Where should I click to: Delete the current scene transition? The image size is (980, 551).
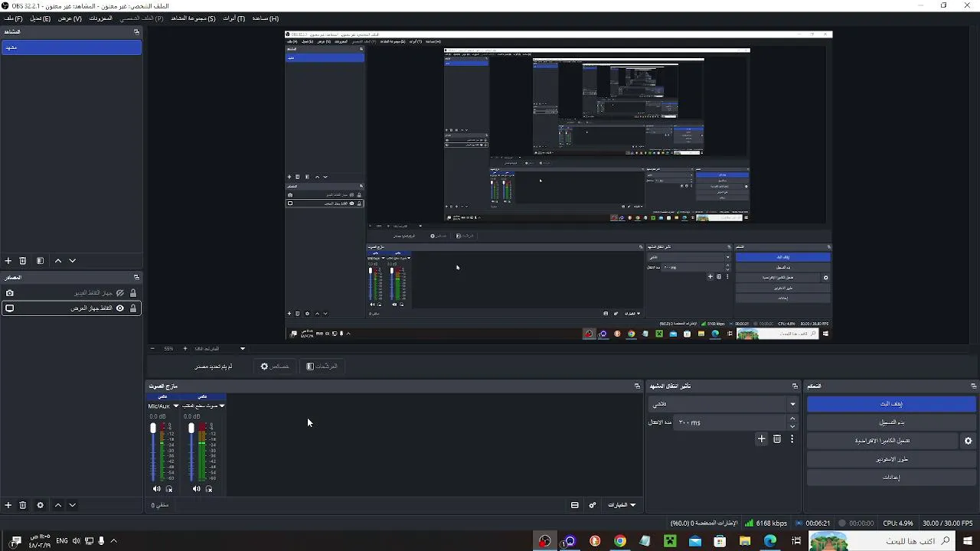pyautogui.click(x=777, y=439)
